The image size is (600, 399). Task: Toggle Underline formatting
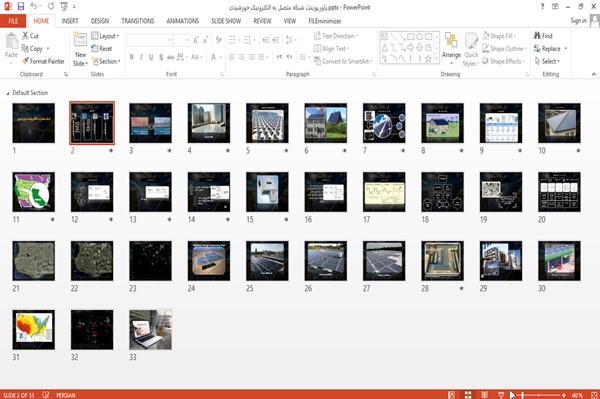tap(151, 57)
